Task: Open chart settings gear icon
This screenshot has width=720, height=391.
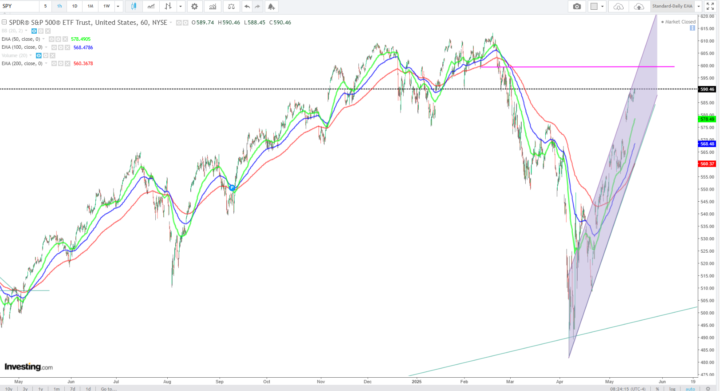Action: click(194, 6)
